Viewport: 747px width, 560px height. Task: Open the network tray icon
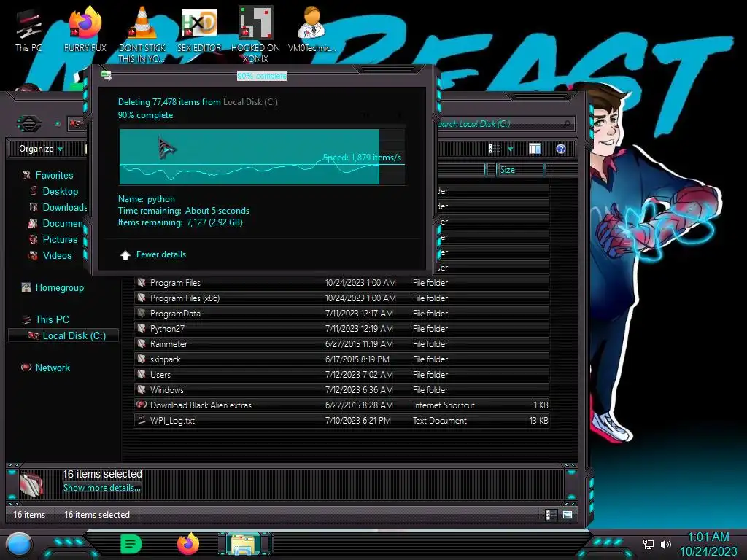tap(648, 544)
